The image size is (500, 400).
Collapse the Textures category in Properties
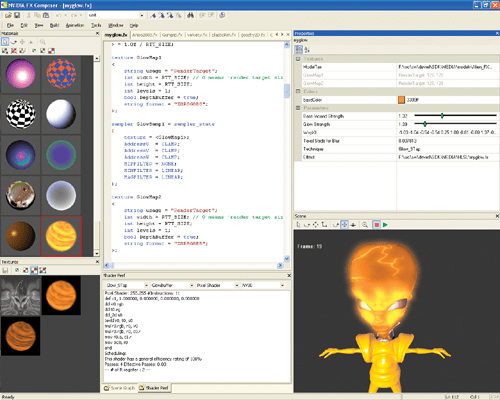[298, 59]
